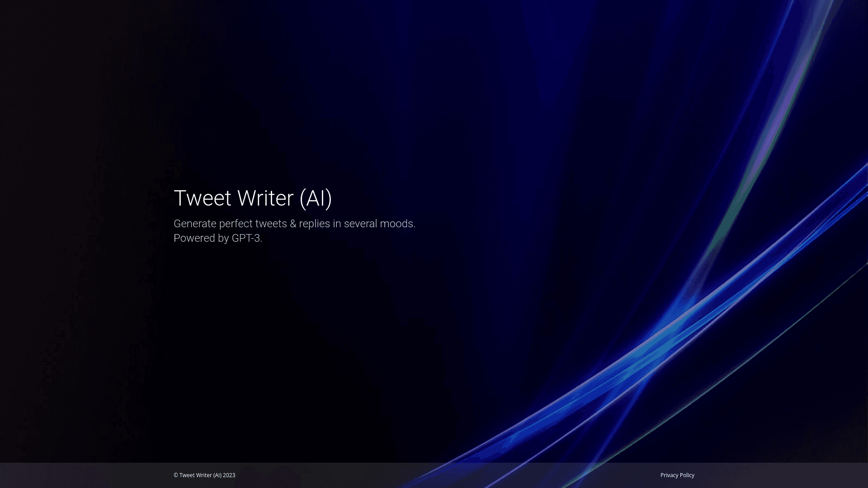This screenshot has width=868, height=488.
Task: Click the Privacy Policy label in the footer
Action: pyautogui.click(x=677, y=475)
